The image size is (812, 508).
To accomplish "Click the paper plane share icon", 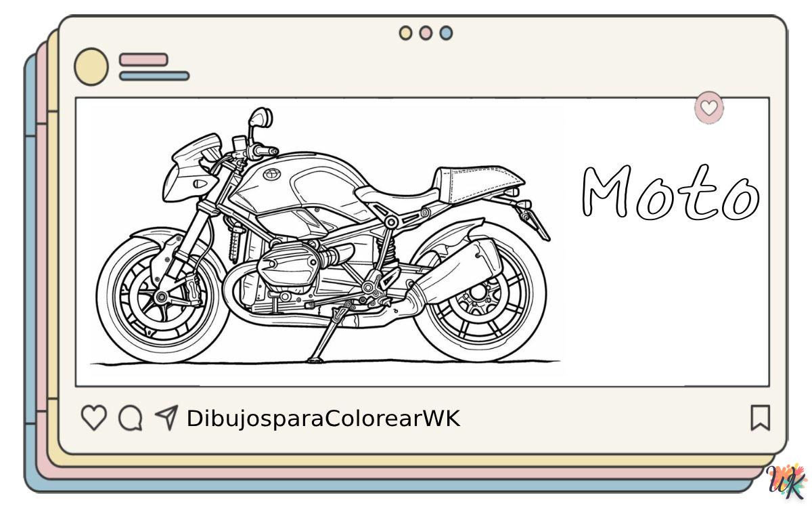I will (x=166, y=417).
